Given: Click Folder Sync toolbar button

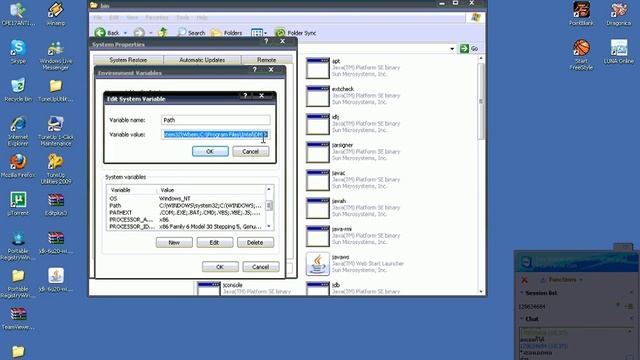Looking at the screenshot, I should (296, 33).
